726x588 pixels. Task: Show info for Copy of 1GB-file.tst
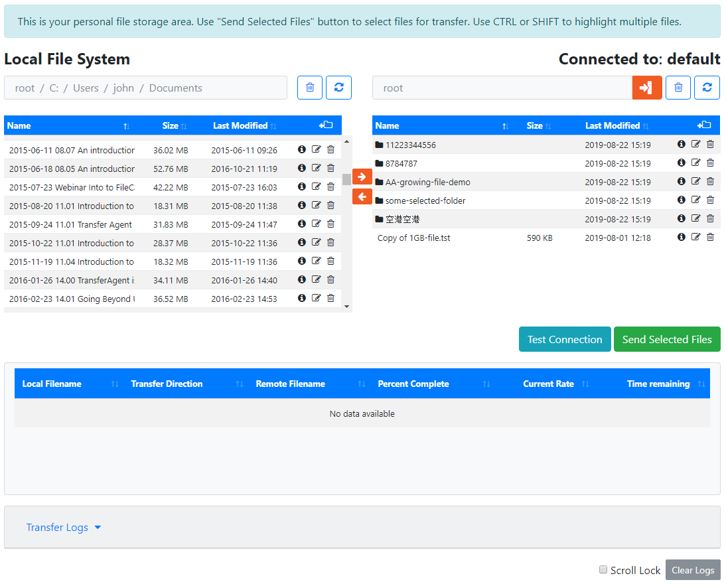681,237
